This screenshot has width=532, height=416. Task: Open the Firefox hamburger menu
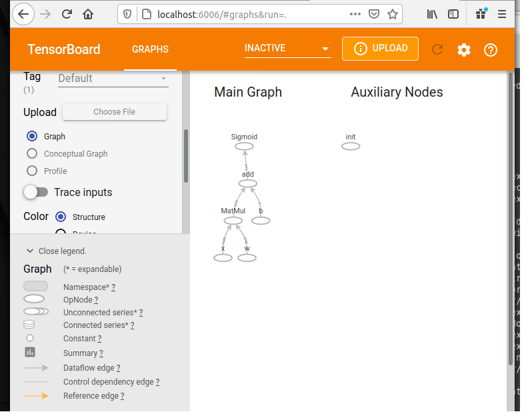coord(502,14)
